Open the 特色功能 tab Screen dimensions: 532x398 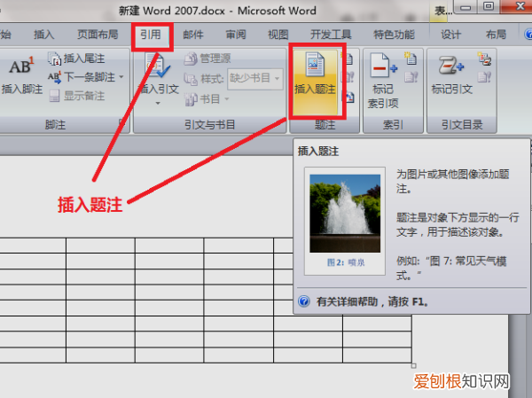394,35
